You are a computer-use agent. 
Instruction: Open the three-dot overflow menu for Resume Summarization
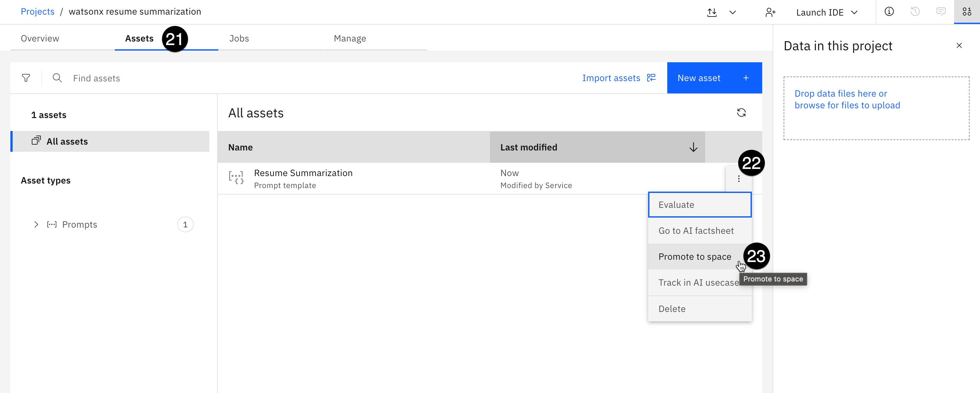739,179
